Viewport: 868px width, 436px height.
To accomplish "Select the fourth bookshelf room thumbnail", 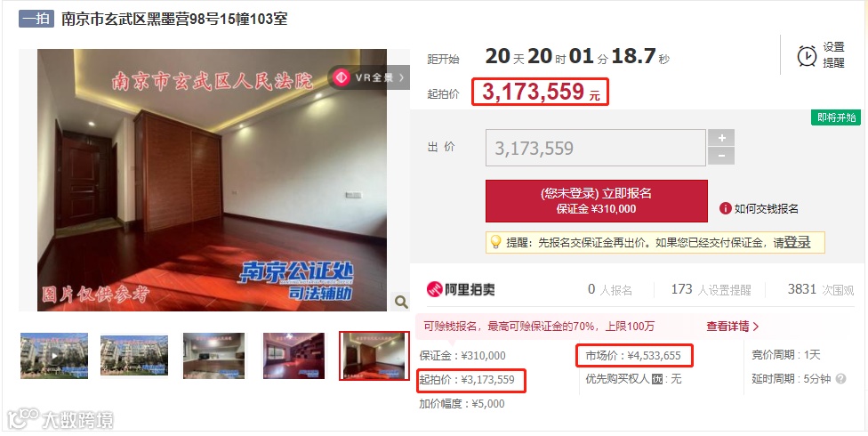I will [293, 356].
